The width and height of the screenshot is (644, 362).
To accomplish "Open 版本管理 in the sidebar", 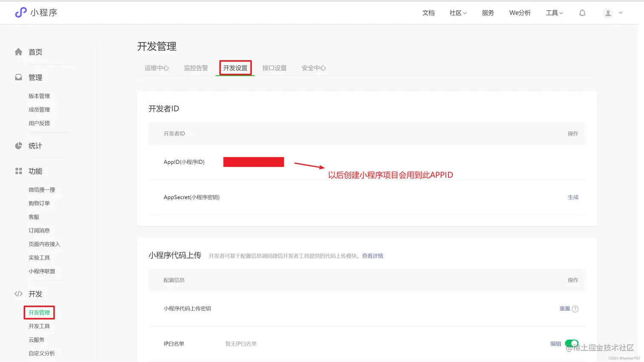I will point(39,96).
